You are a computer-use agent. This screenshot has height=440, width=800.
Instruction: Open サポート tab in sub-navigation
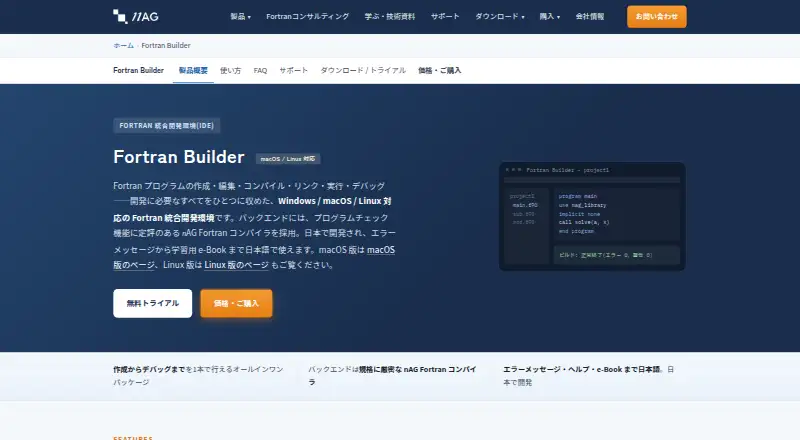tap(293, 70)
